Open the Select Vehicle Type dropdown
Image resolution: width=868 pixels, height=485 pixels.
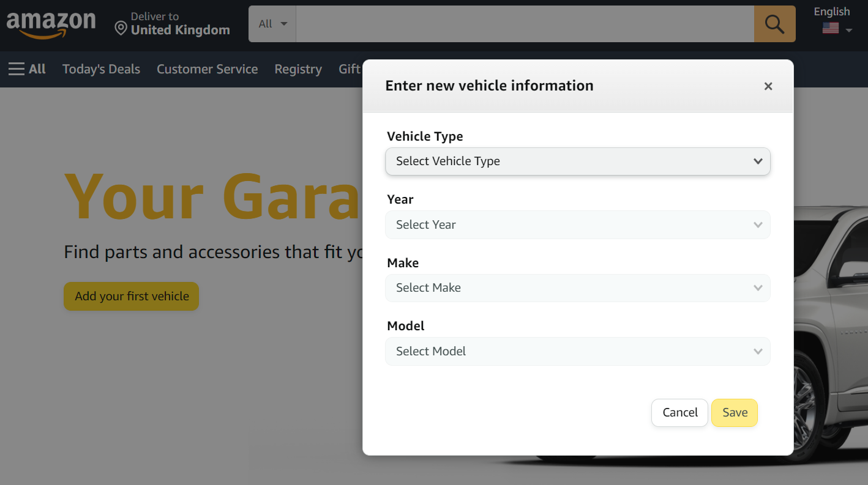pyautogui.click(x=577, y=161)
